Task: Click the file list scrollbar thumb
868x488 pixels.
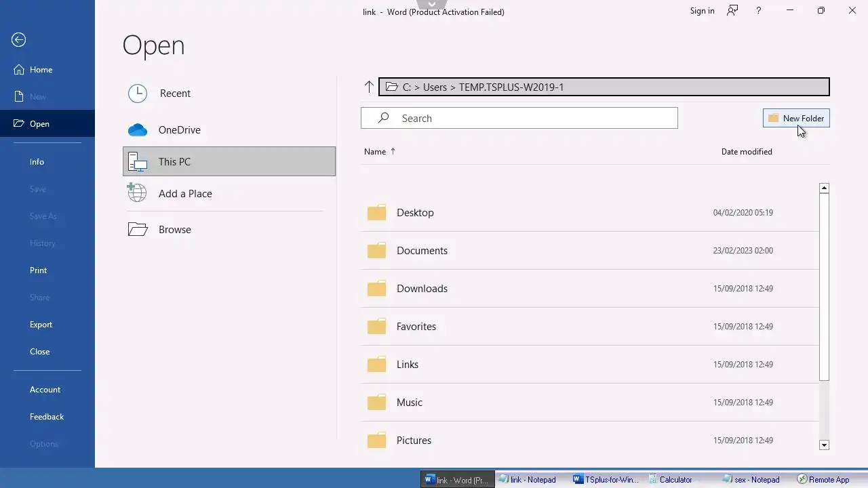Action: tap(824, 287)
